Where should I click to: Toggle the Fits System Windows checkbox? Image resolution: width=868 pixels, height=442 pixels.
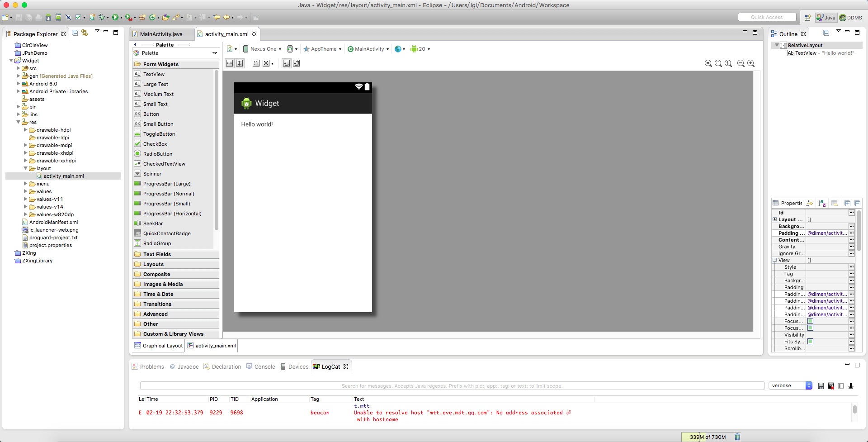tap(810, 342)
